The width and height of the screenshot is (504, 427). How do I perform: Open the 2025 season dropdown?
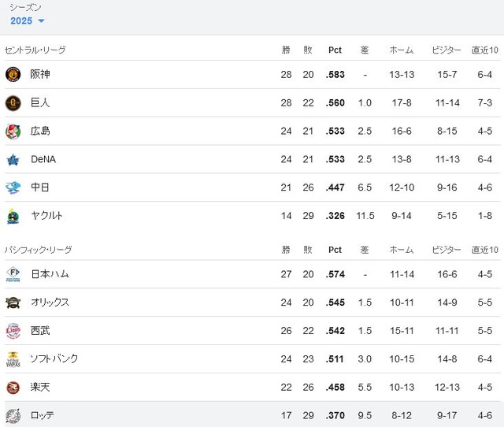click(28, 21)
